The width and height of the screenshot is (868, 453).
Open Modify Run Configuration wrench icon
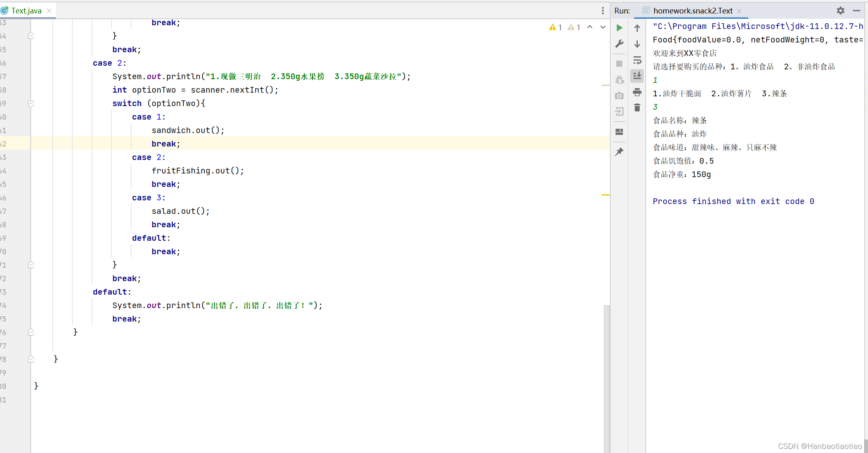click(619, 44)
